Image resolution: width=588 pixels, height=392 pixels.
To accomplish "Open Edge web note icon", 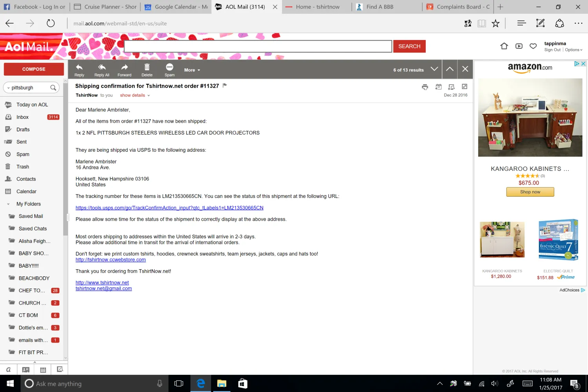I will pos(541,24).
